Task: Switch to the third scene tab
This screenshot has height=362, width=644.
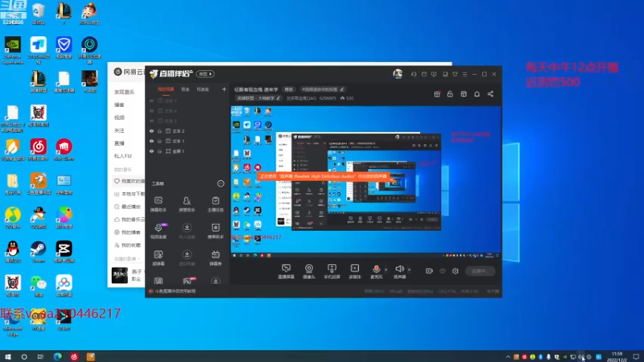Action: (203, 89)
